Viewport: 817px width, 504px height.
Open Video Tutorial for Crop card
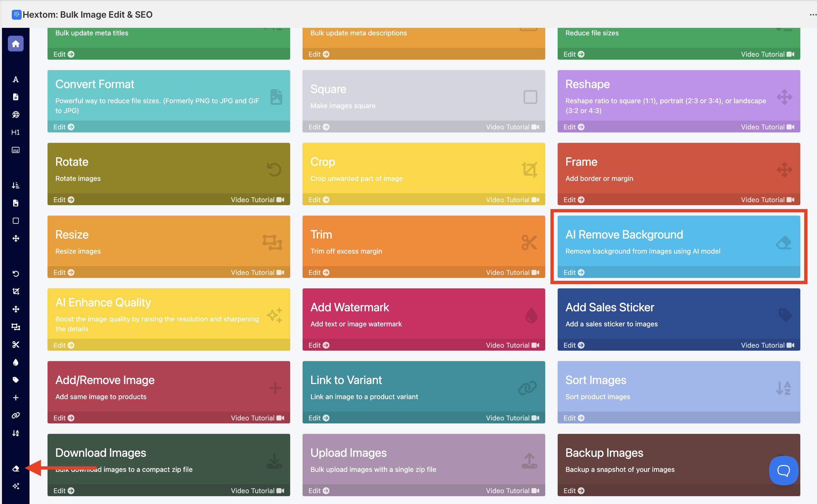(512, 200)
